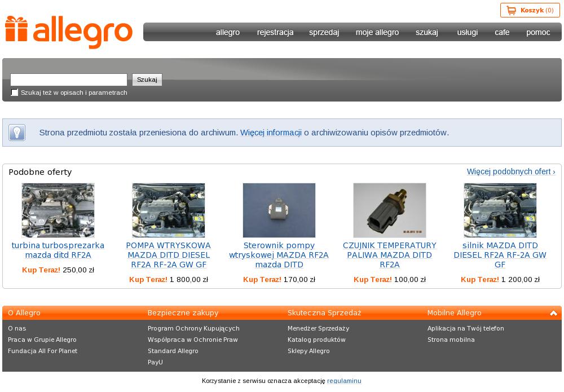
Task: Open the CZUJNIK TEMPERATURY sensor thumbnail
Action: [x=390, y=210]
